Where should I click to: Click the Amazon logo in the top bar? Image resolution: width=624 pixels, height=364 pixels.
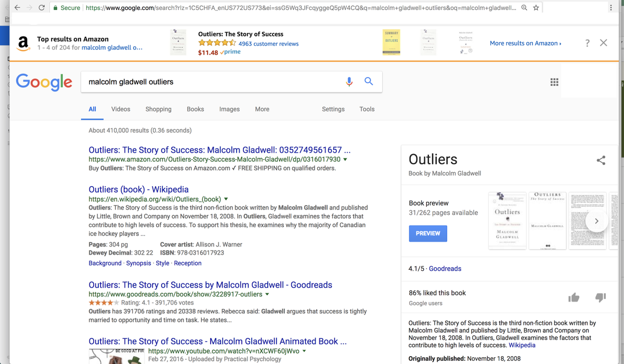click(x=23, y=43)
